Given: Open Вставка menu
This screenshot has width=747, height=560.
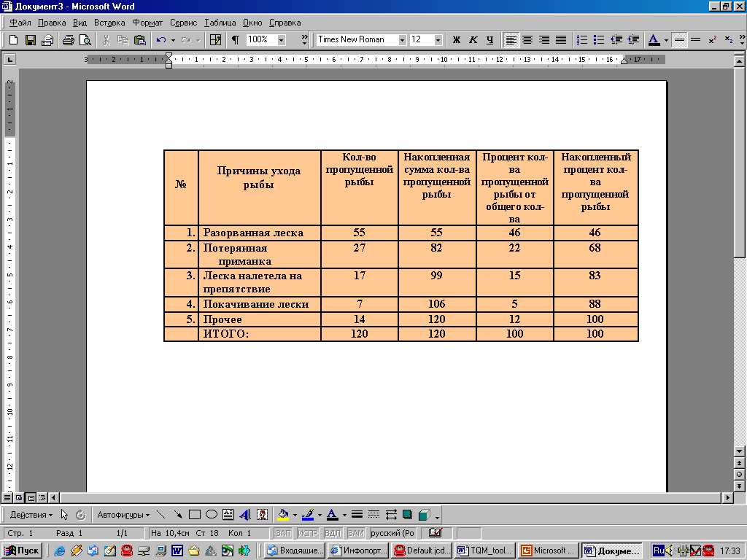Looking at the screenshot, I should pos(109,23).
